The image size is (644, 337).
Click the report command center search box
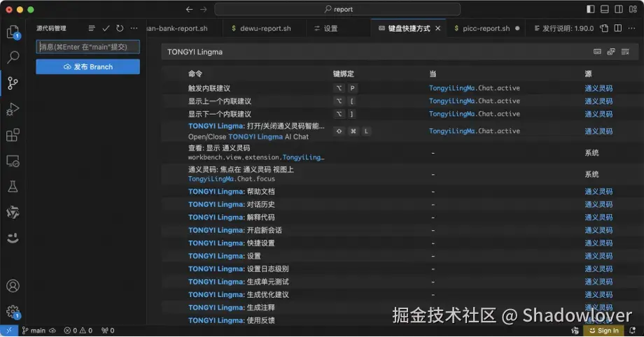pos(337,9)
